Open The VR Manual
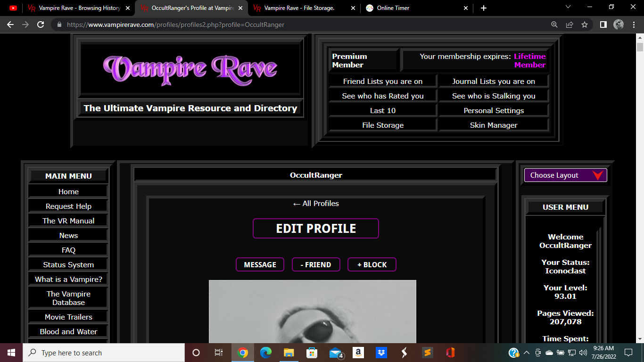644x362 pixels. [68, 221]
